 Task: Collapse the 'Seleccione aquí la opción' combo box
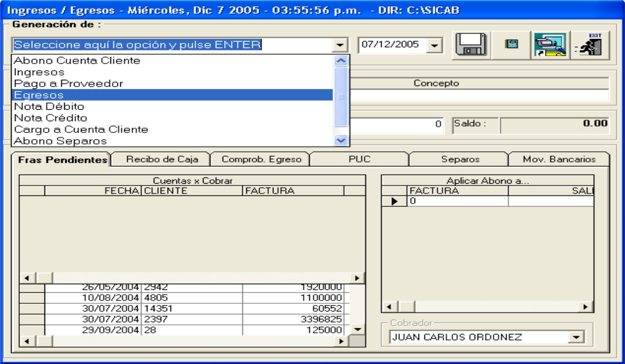tap(341, 45)
